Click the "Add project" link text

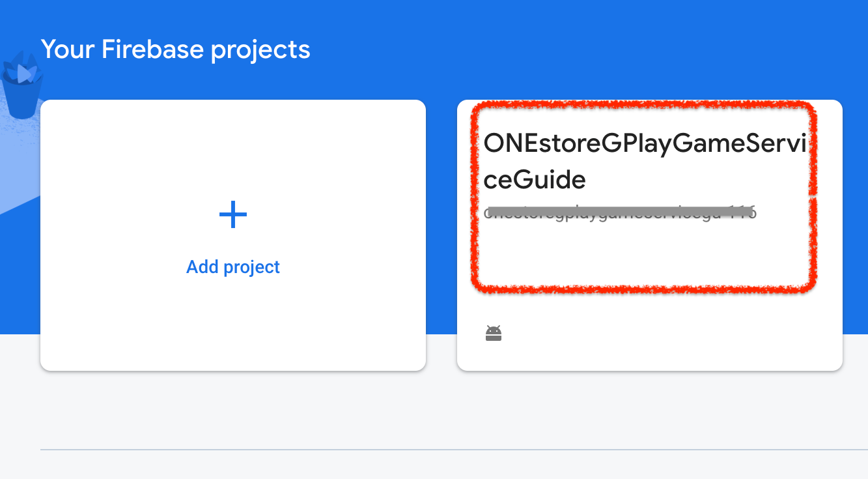[x=233, y=267]
